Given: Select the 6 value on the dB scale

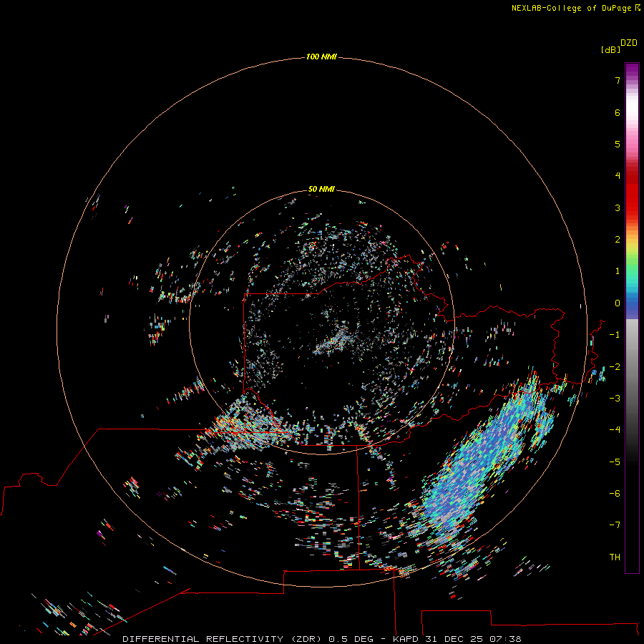Looking at the screenshot, I should coord(618,112).
